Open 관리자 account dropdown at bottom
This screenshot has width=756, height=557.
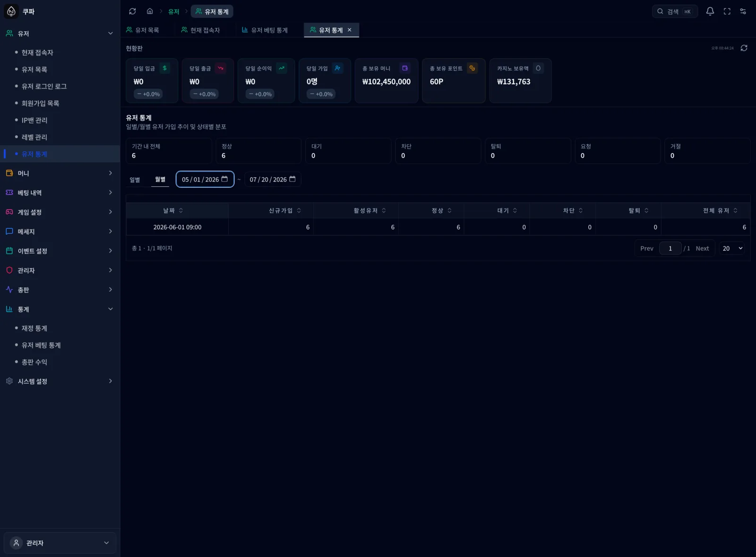60,543
